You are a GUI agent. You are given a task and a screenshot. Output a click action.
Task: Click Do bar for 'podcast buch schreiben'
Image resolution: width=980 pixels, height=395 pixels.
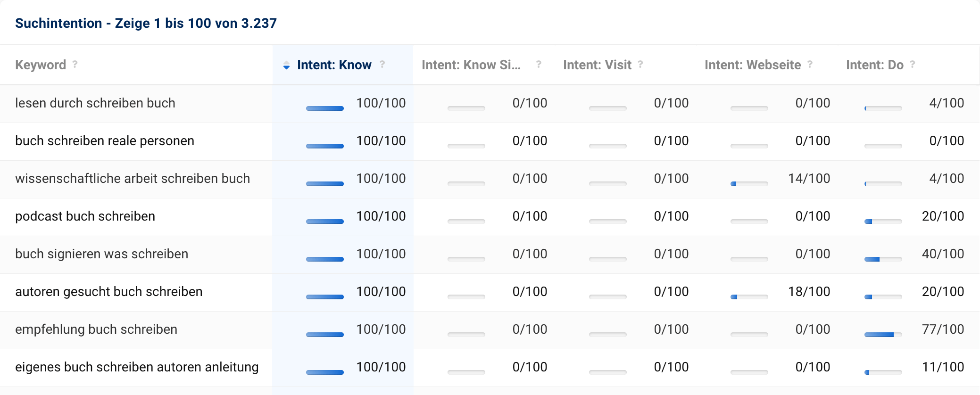883,222
